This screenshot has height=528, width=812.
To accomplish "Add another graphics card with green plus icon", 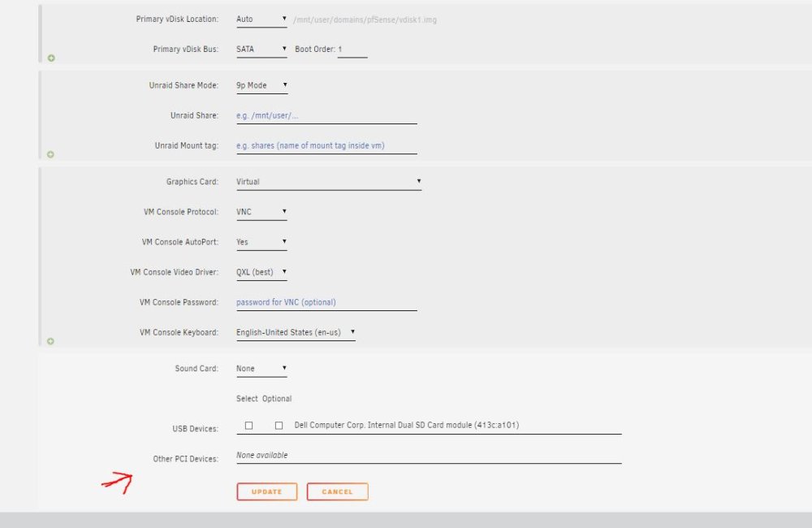I will (50, 341).
